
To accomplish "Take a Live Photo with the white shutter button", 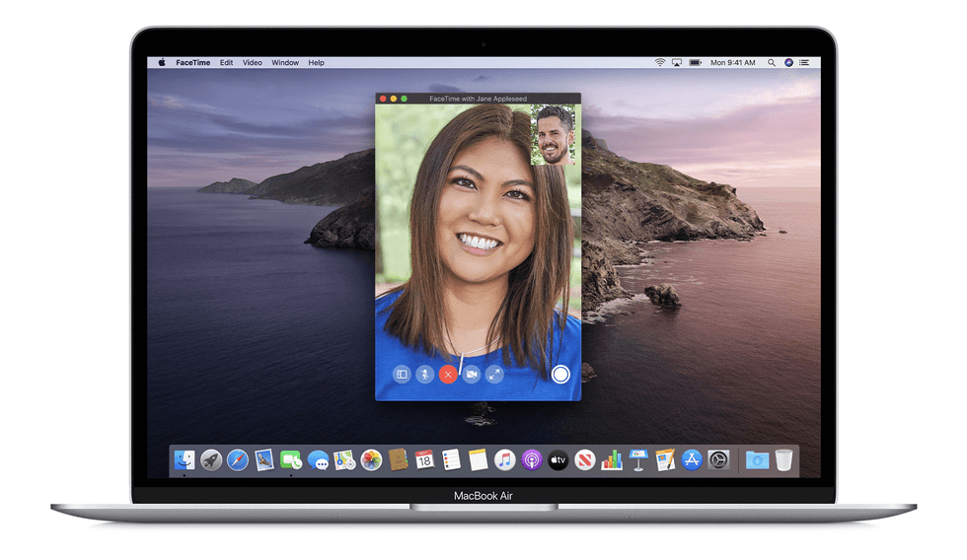I will pos(560,374).
